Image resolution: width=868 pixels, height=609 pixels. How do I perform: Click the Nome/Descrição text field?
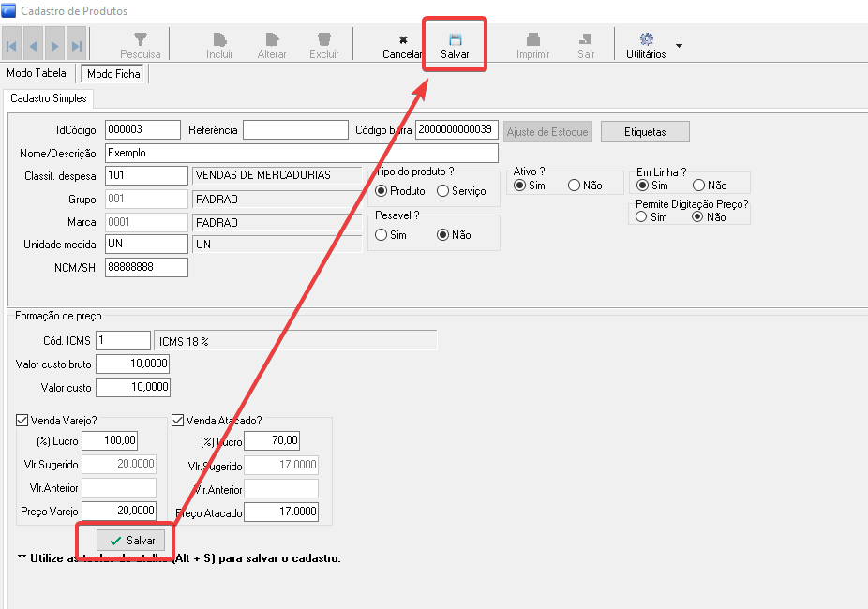[x=301, y=153]
